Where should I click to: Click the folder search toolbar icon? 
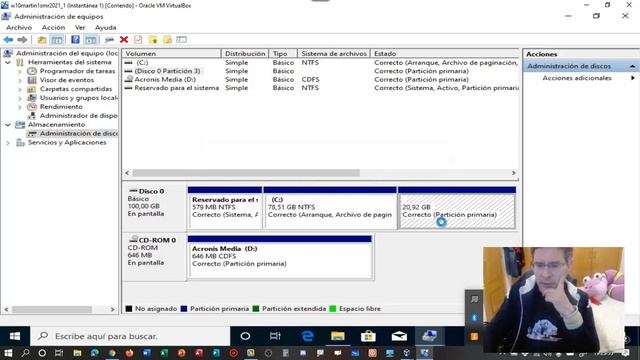click(167, 40)
